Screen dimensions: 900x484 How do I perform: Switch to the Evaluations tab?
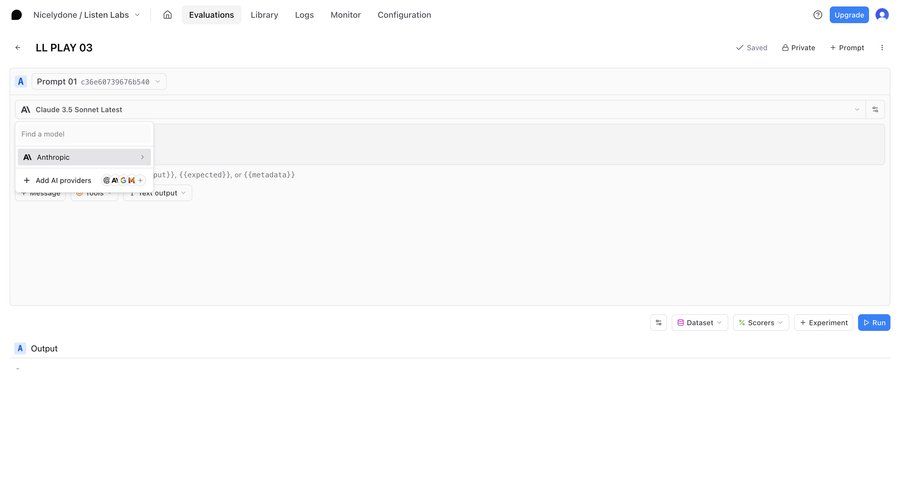(x=211, y=15)
